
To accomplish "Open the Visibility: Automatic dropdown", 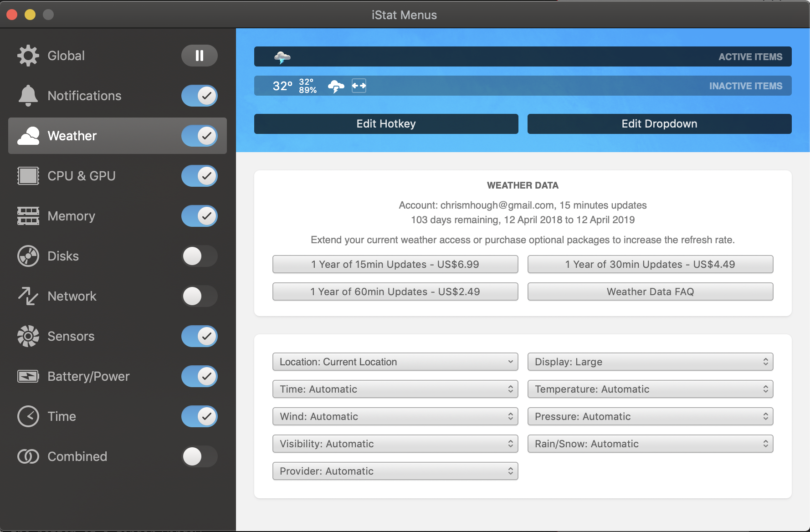I will tap(395, 444).
